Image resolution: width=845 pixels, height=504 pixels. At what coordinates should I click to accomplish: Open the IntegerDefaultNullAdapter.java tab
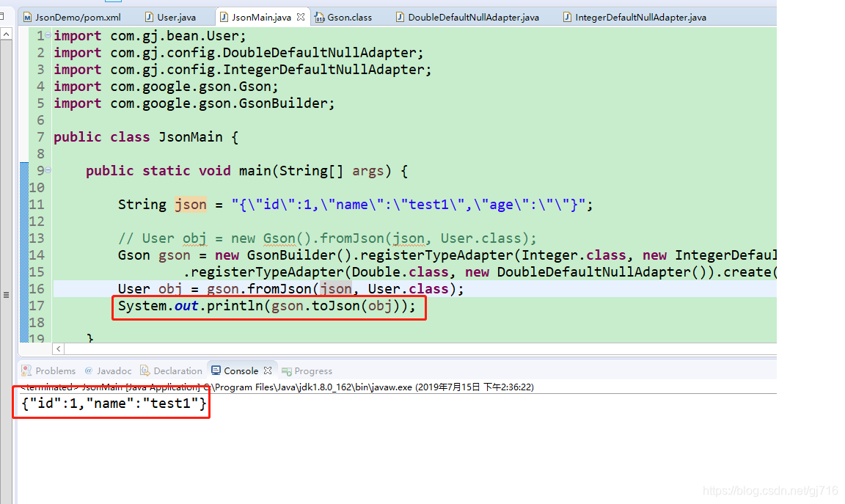[634, 18]
